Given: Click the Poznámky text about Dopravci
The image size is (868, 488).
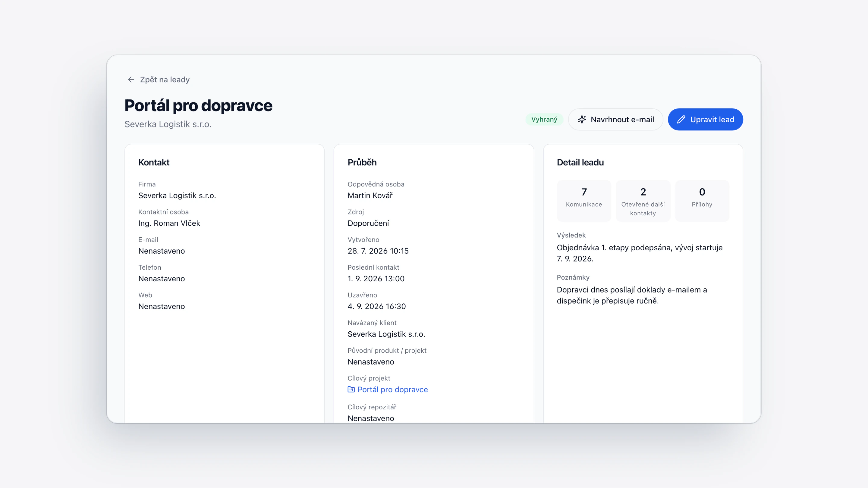Looking at the screenshot, I should click(632, 295).
